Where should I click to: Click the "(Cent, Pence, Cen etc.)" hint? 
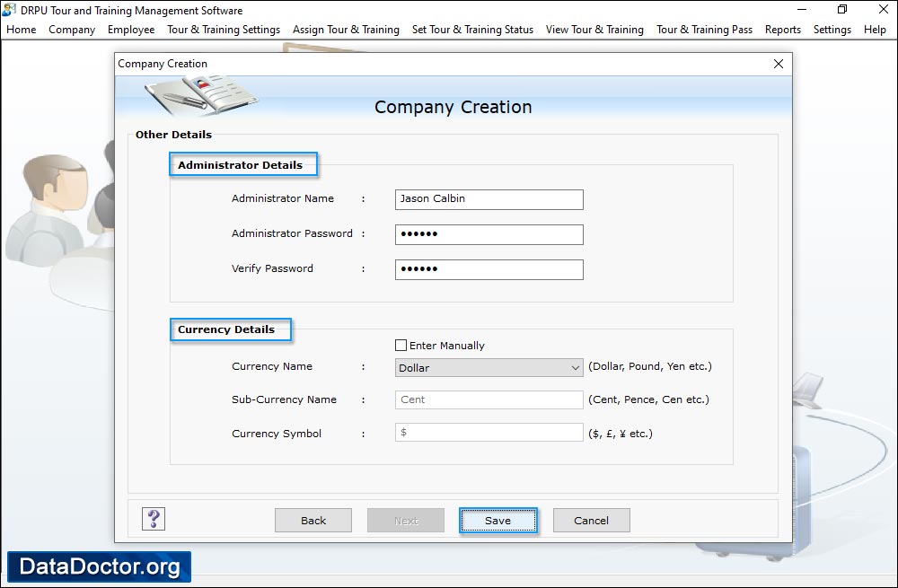pos(649,399)
